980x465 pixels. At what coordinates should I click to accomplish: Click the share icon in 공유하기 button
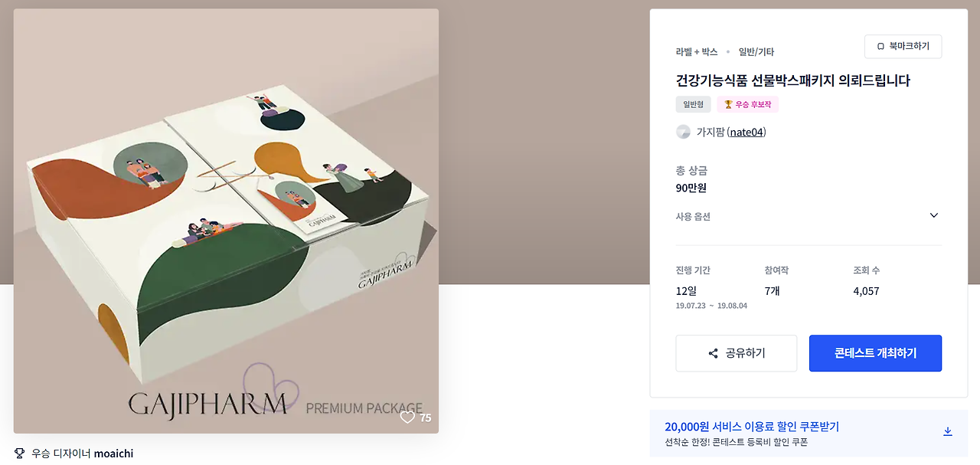pyautogui.click(x=713, y=353)
